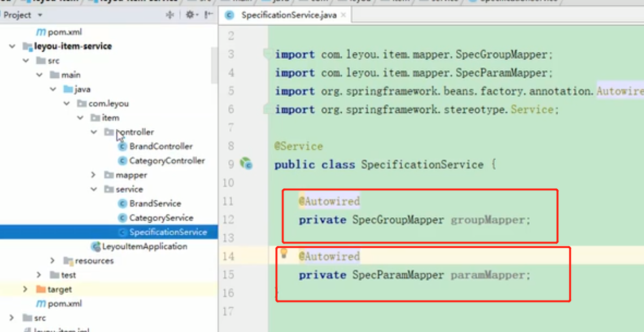Click line number 17 in the gutter
The width and height of the screenshot is (644, 332).
[228, 312]
